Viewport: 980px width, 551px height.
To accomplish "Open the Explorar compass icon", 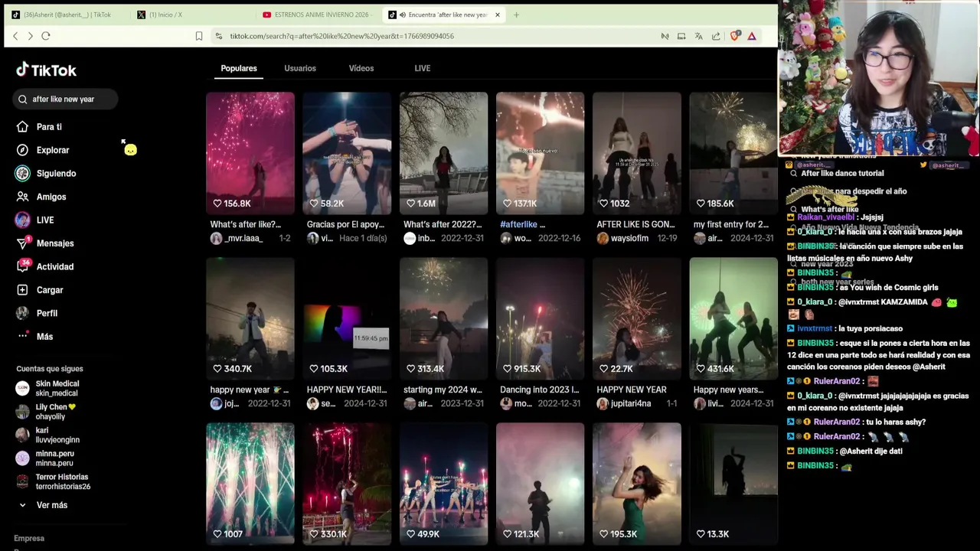I will pos(22,150).
